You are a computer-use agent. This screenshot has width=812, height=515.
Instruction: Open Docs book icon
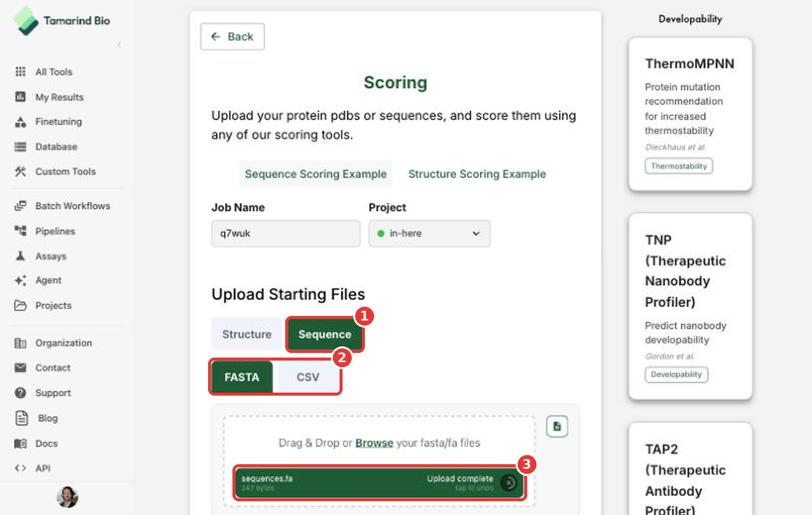tap(20, 443)
